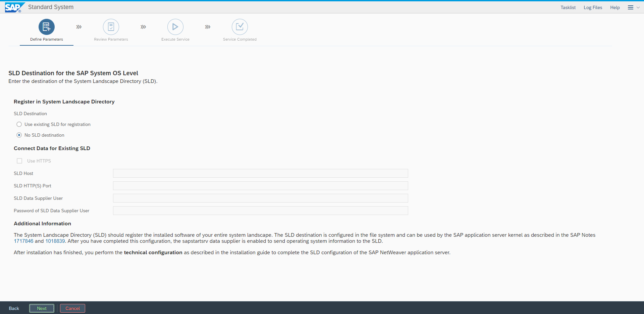Click the Review Parameters step icon
Viewport: 644px width, 314px height.
(x=111, y=27)
